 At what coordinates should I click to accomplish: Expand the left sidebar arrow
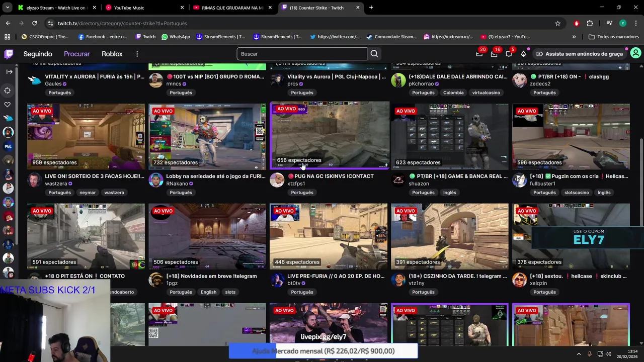9,72
